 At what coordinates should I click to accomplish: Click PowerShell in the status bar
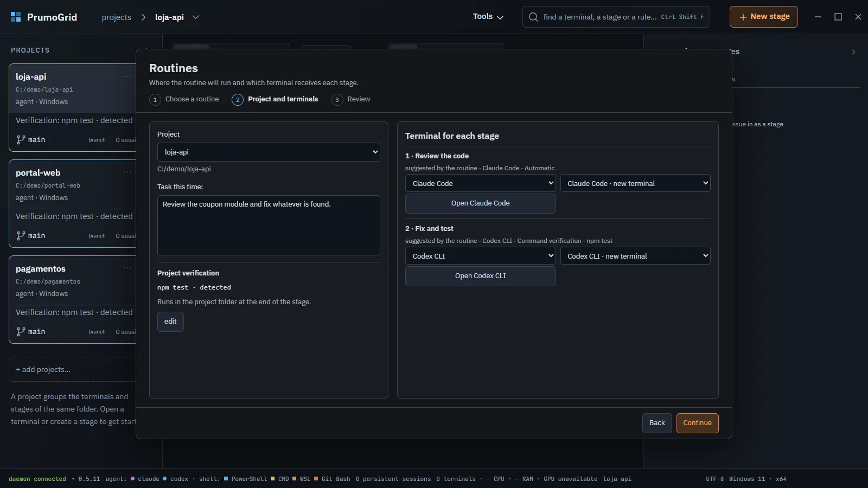tap(245, 479)
